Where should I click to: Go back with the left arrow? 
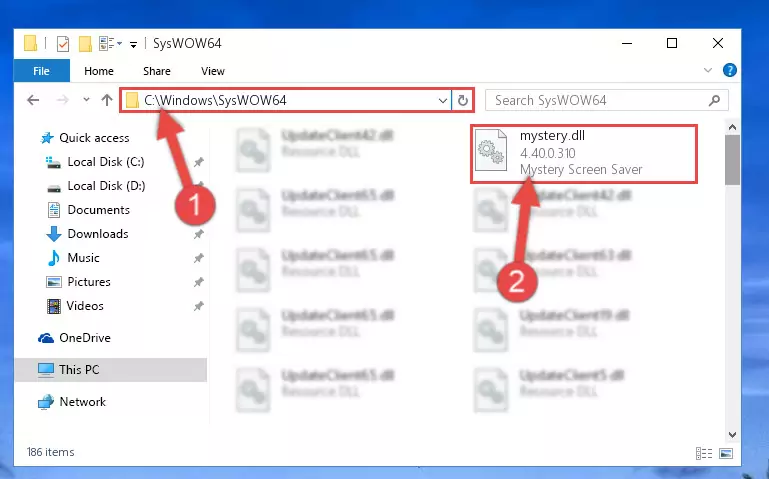33,101
